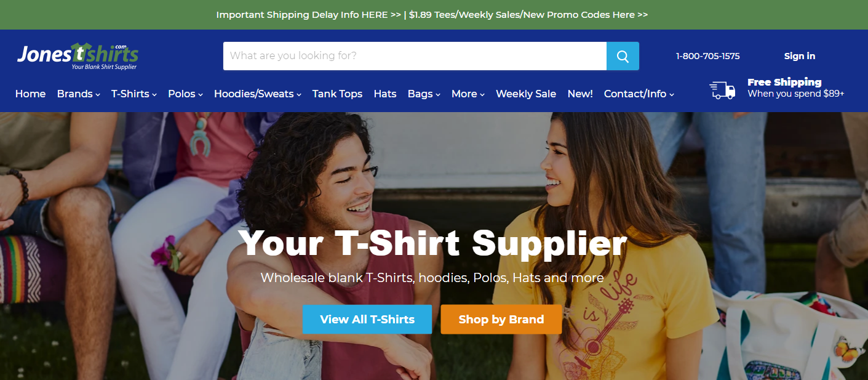This screenshot has height=380, width=868.
Task: Click the Shop by Brand button
Action: pyautogui.click(x=501, y=320)
